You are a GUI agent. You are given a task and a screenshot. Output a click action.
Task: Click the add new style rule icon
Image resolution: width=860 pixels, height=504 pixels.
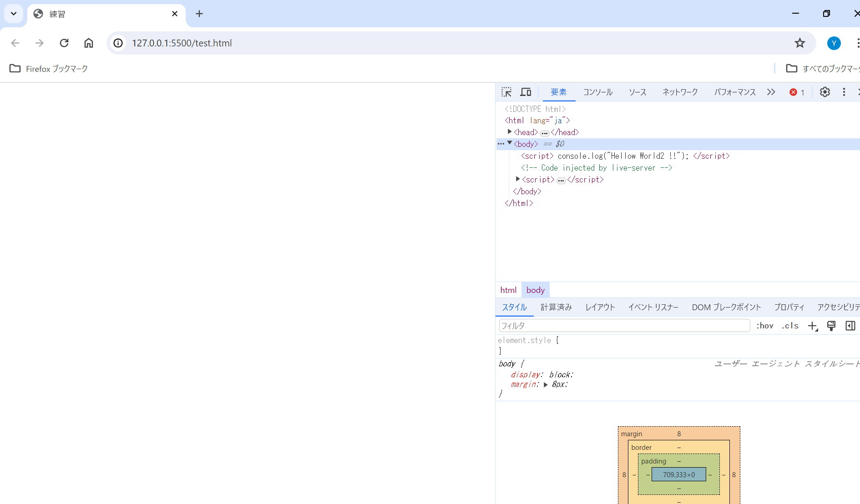813,326
